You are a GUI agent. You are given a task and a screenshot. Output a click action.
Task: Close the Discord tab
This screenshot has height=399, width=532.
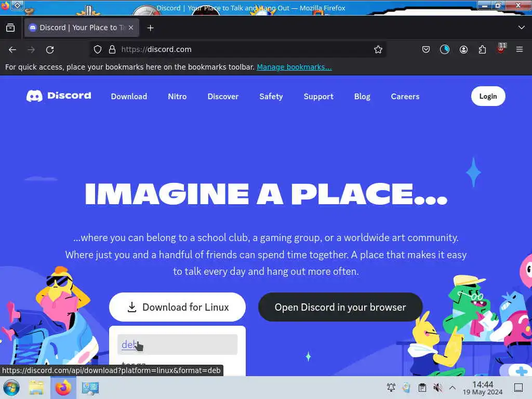click(x=131, y=28)
